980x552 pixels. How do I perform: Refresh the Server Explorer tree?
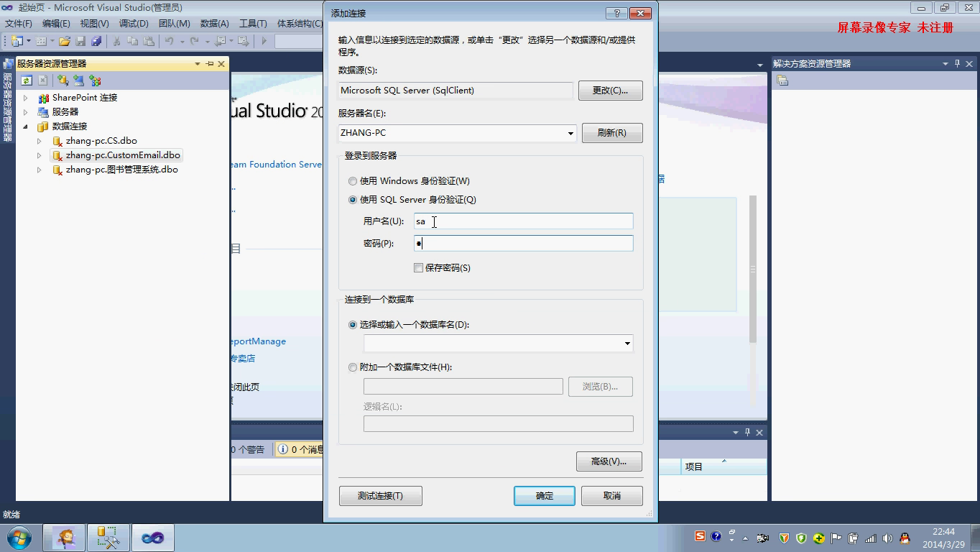coord(27,80)
